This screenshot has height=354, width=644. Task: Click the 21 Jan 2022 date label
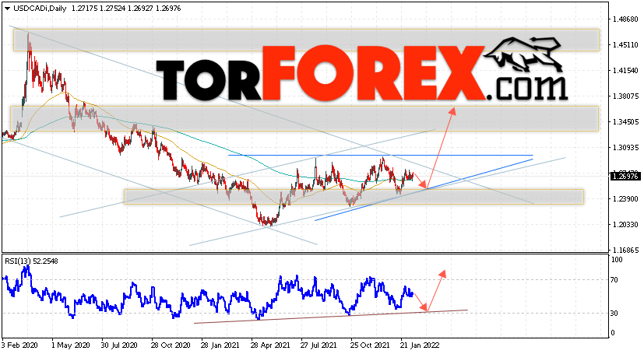(x=421, y=345)
